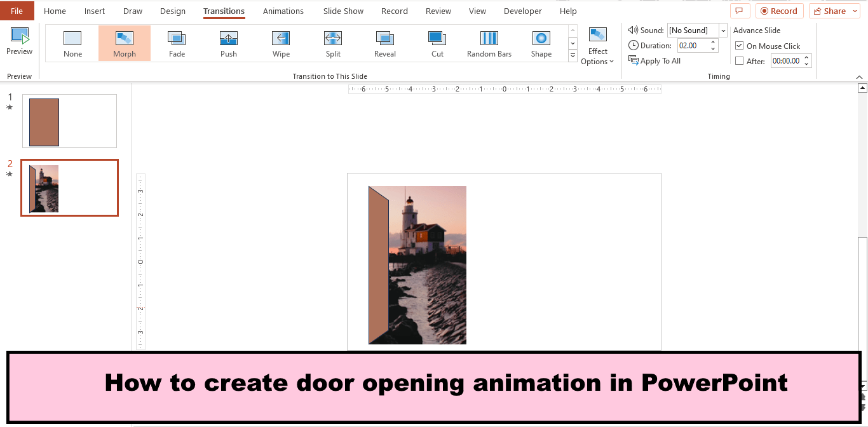Open the Comments pane icon
The image size is (868, 427).
(x=740, y=11)
